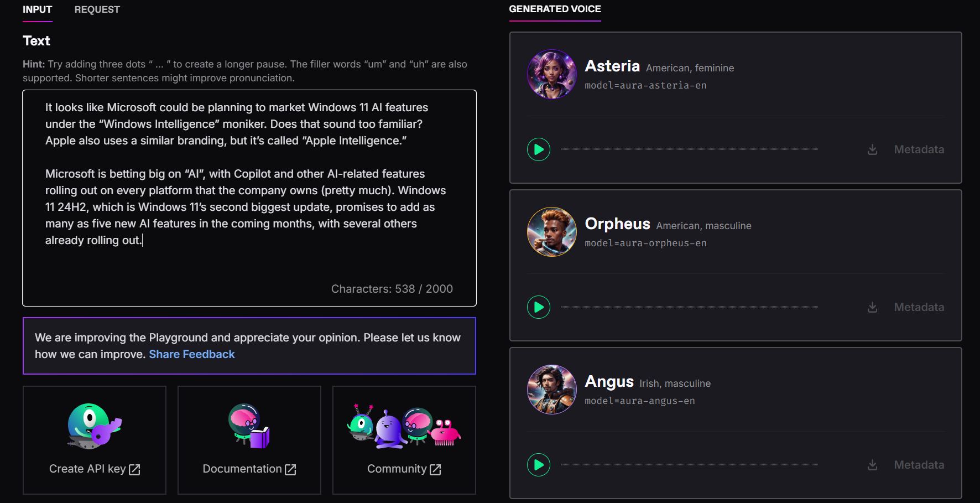The width and height of the screenshot is (980, 503).
Task: View Metadata for Asteria voice
Action: pos(919,149)
